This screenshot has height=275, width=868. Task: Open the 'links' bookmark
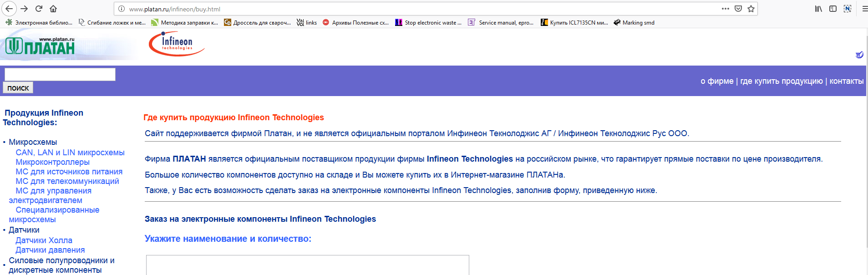pos(307,22)
